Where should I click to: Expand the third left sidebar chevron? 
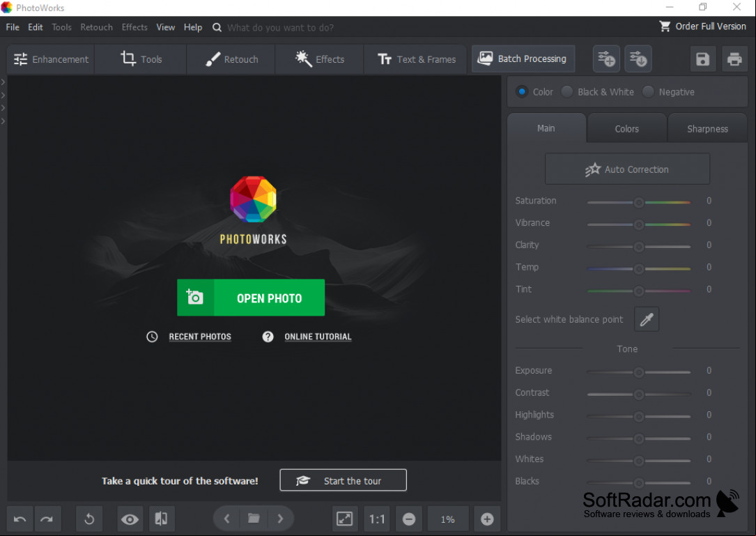[3, 108]
